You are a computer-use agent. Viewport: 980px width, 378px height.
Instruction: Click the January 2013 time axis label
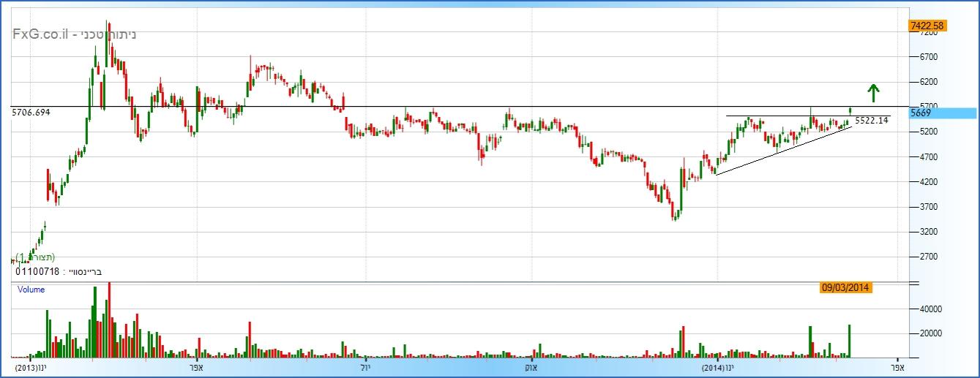point(30,366)
